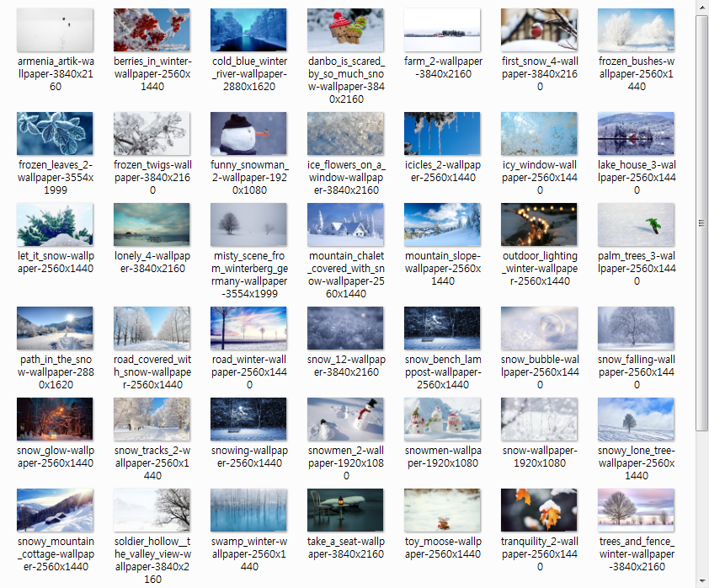The image size is (709, 588).
Task: Select the armenia_artik wallpaper thumbnail
Action: [x=56, y=29]
